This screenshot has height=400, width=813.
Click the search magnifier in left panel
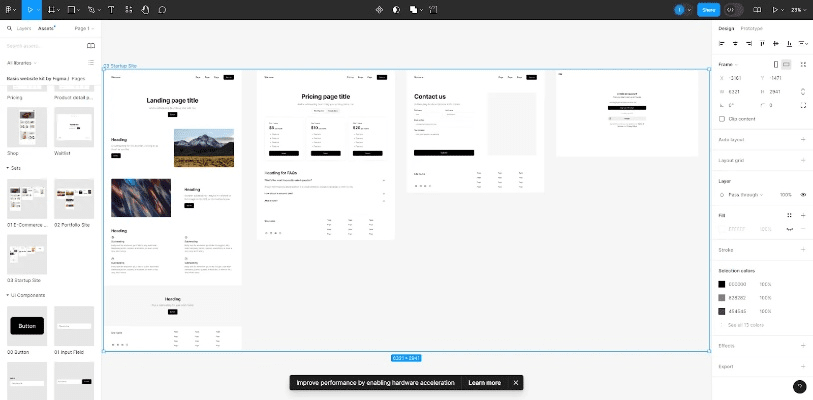pyautogui.click(x=9, y=29)
